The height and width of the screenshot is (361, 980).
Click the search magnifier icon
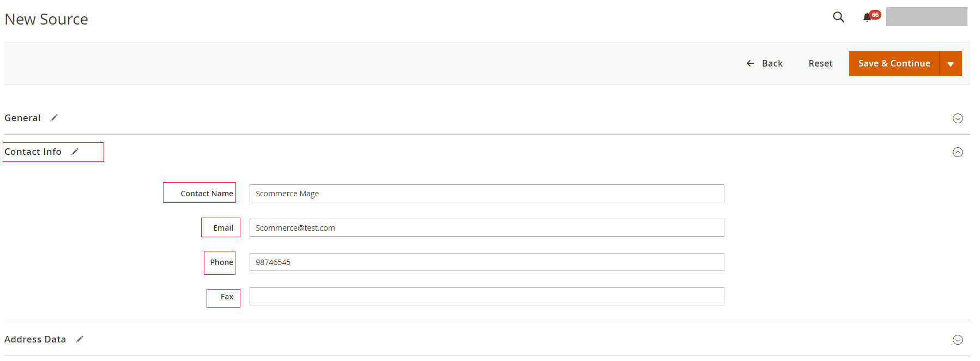[838, 17]
